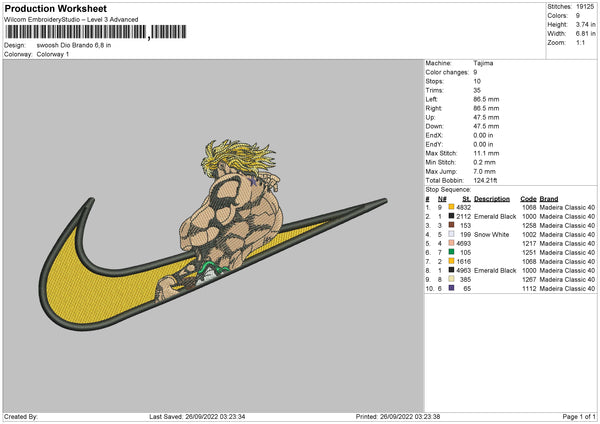Click the Min Stitch value '0.2 mm'
600x424 pixels.
tap(484, 162)
